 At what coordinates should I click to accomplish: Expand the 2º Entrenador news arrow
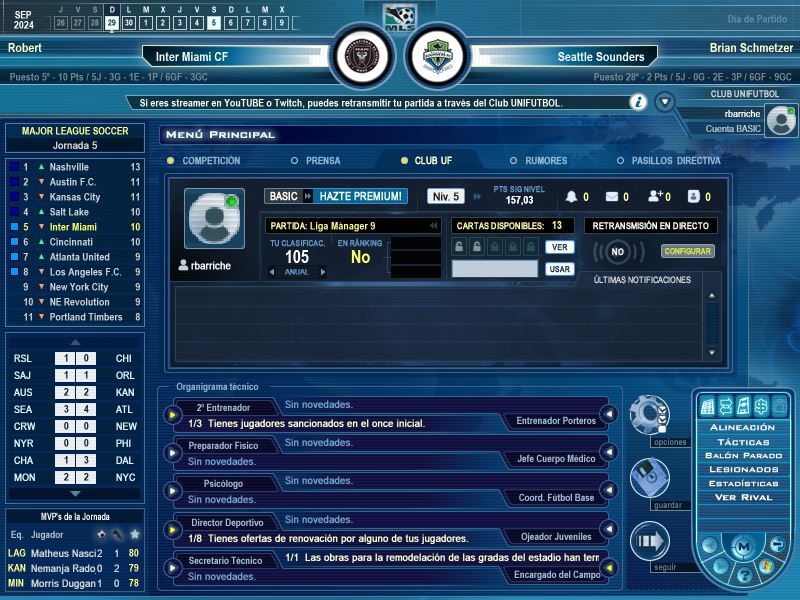[172, 415]
